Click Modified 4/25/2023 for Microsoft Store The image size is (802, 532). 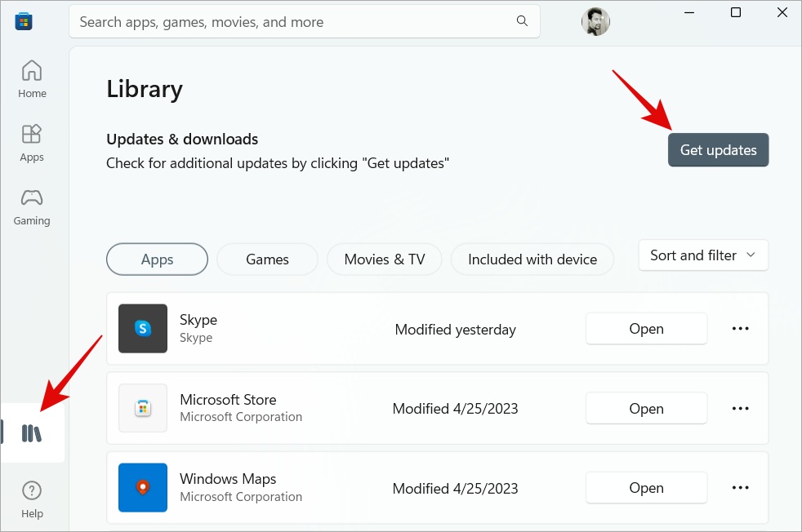[455, 409]
